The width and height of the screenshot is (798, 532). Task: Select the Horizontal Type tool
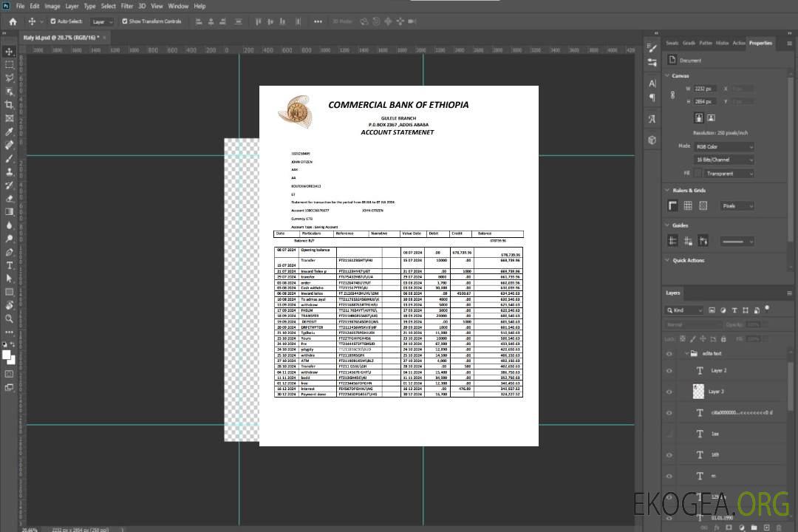pyautogui.click(x=9, y=265)
